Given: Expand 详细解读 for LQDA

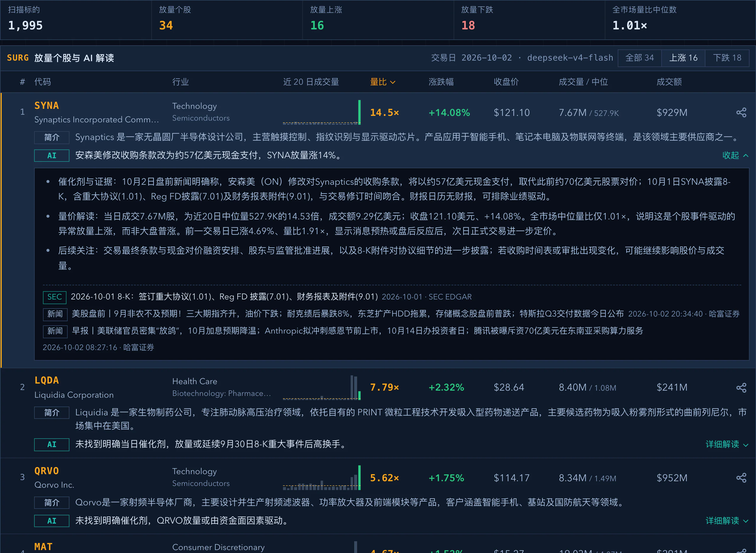Looking at the screenshot, I should (x=727, y=444).
